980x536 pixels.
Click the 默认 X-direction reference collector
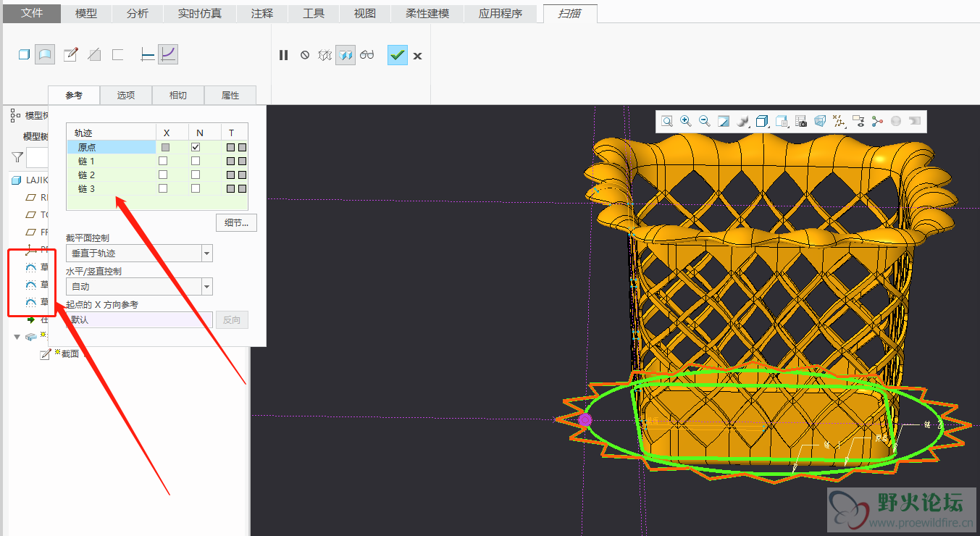139,319
